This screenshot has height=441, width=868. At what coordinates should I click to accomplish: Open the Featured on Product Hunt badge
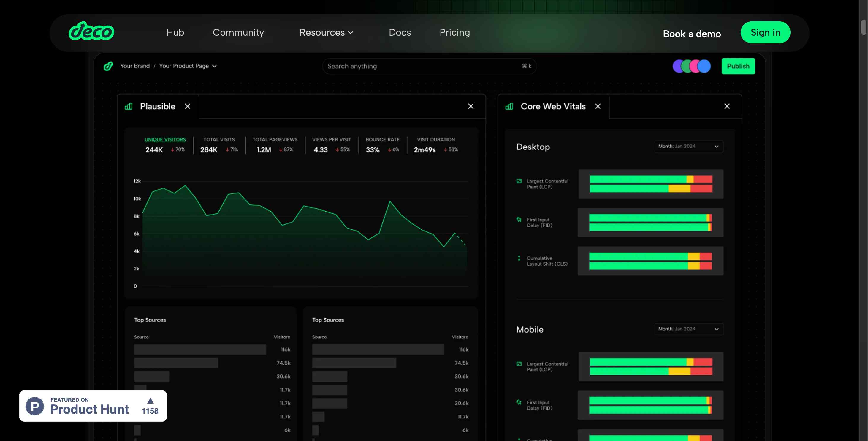[93, 406]
